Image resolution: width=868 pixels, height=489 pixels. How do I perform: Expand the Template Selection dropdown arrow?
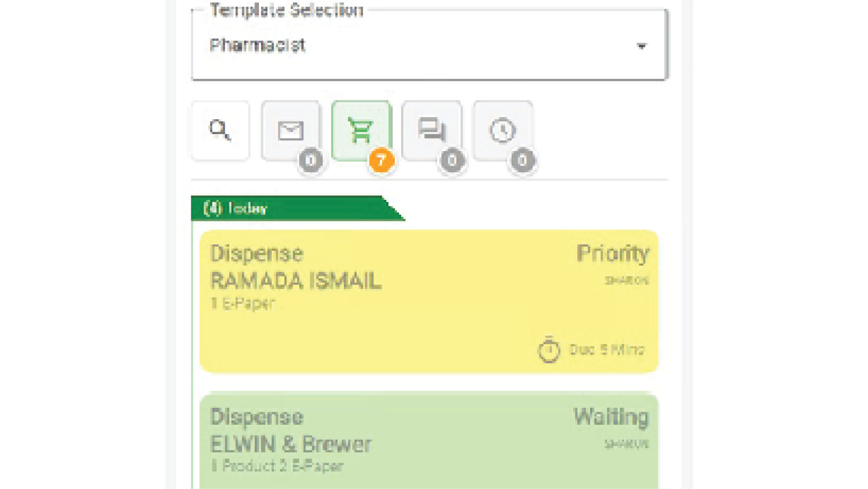(641, 46)
